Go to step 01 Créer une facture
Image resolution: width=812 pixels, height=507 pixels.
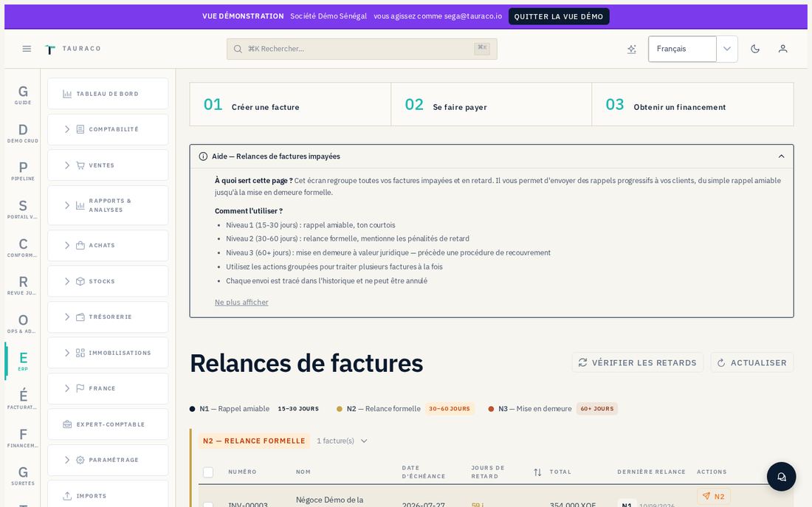pyautogui.click(x=291, y=104)
